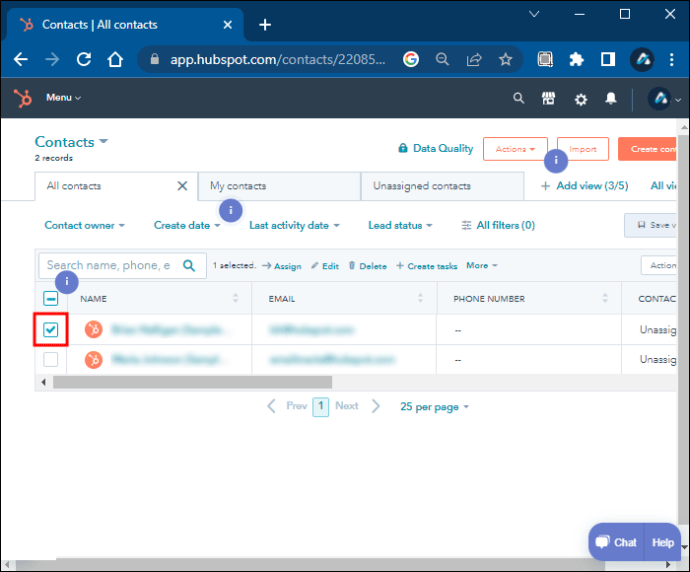This screenshot has width=690, height=572.
Task: Click the Import button
Action: pyautogui.click(x=582, y=149)
